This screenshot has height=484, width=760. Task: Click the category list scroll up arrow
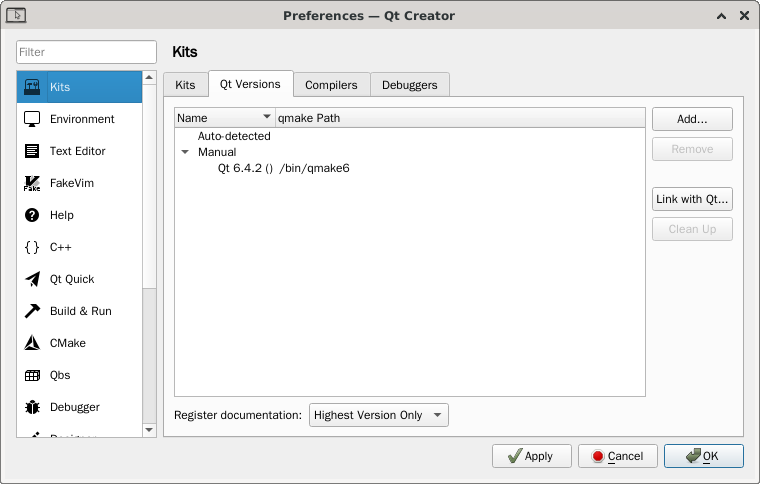(149, 78)
